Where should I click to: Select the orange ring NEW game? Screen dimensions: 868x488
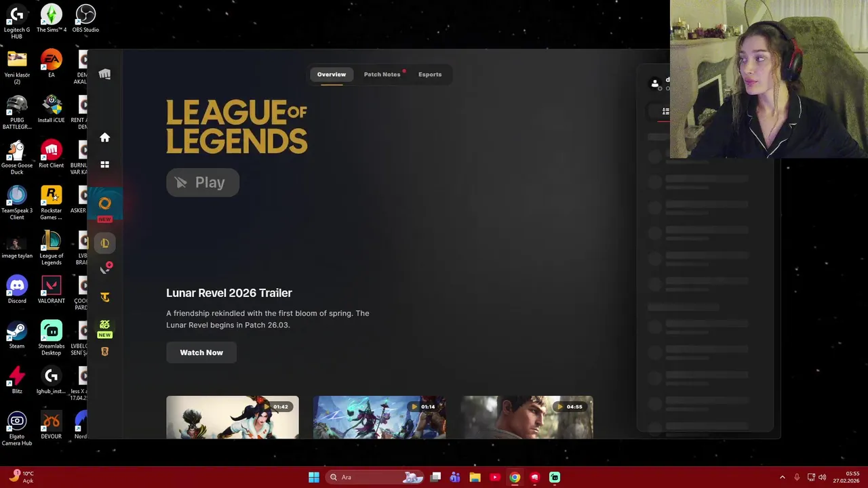[104, 205]
